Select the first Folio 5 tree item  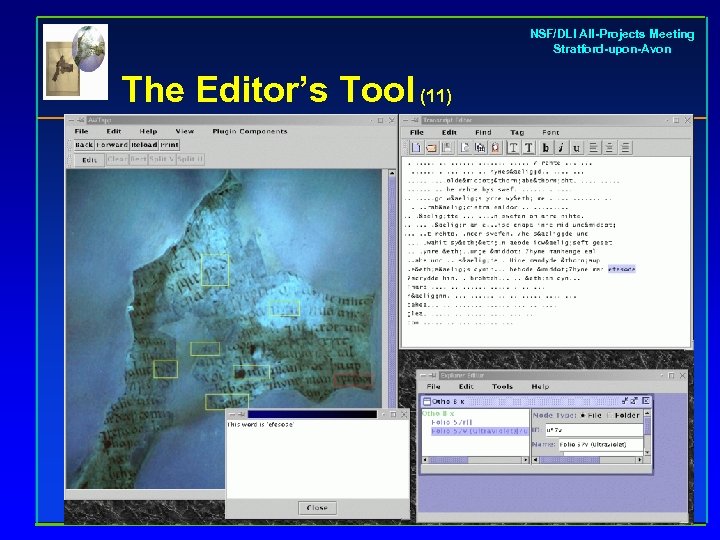point(452,422)
